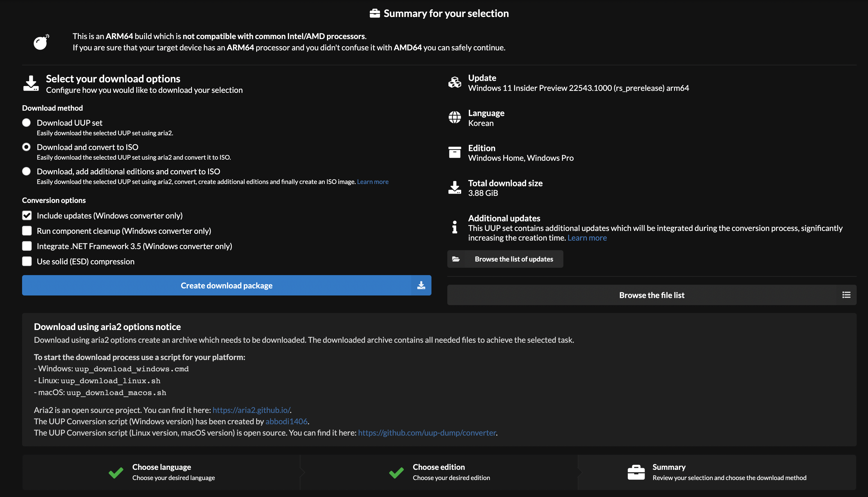Viewport: 868px width, 497px height.
Task: Click the archive box icon beside Edition
Action: (x=454, y=152)
